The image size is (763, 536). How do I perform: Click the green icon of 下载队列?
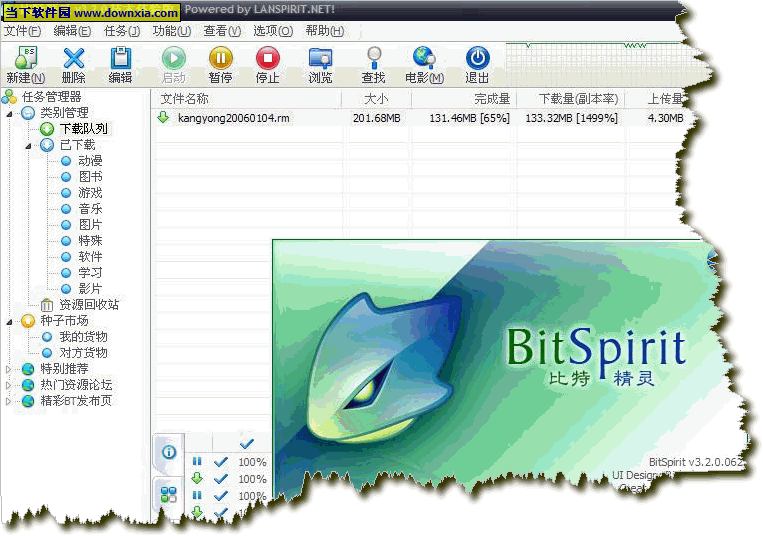click(47, 129)
